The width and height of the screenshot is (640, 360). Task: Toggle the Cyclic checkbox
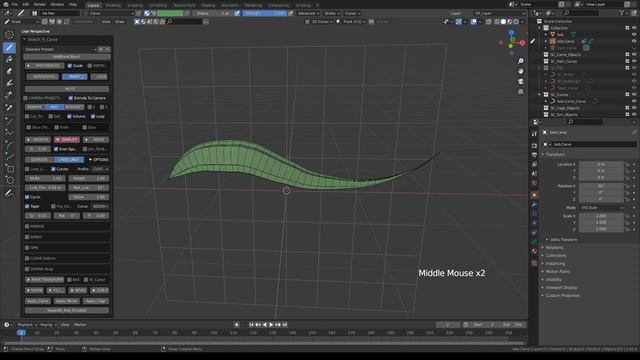pos(27,197)
